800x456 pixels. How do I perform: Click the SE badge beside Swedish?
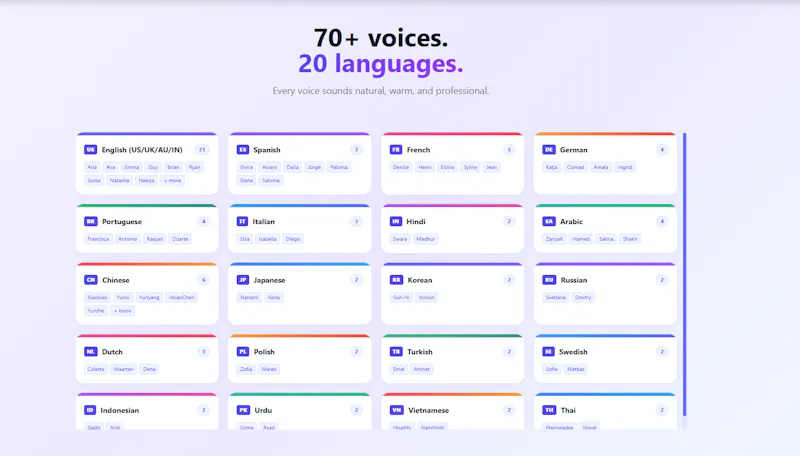(x=548, y=351)
